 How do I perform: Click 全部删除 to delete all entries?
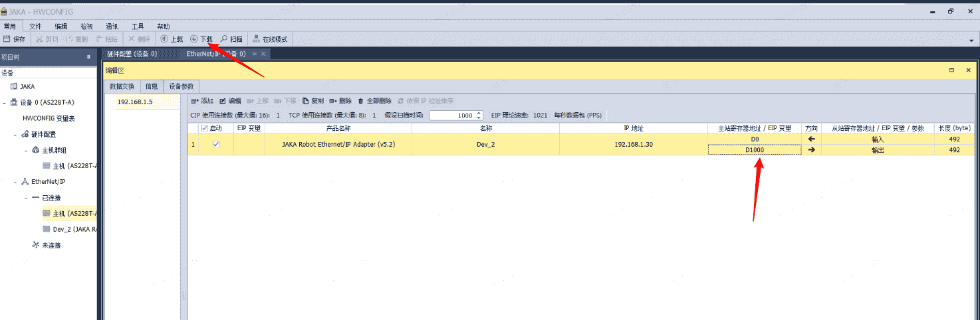(x=374, y=101)
